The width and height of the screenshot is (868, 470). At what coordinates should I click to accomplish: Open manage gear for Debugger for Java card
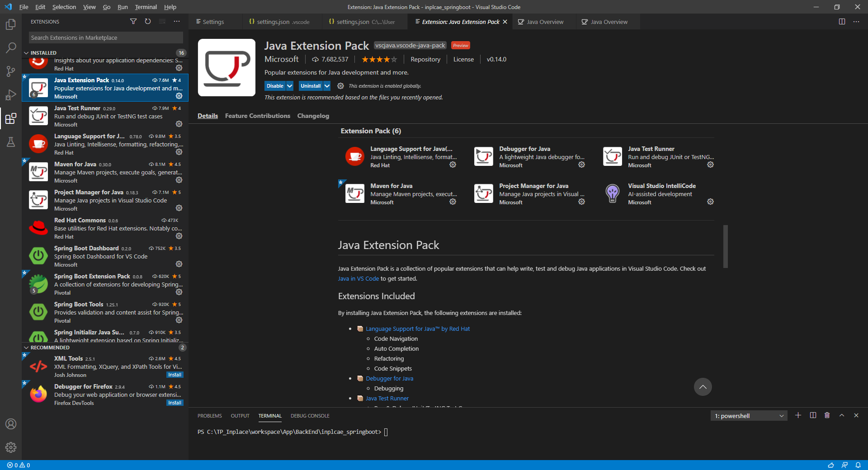click(581, 164)
